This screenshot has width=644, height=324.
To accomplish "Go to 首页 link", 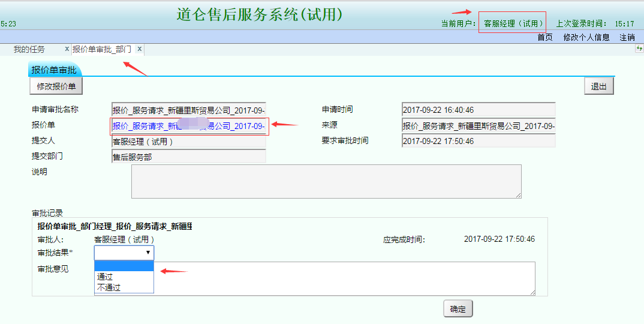I will tap(545, 37).
